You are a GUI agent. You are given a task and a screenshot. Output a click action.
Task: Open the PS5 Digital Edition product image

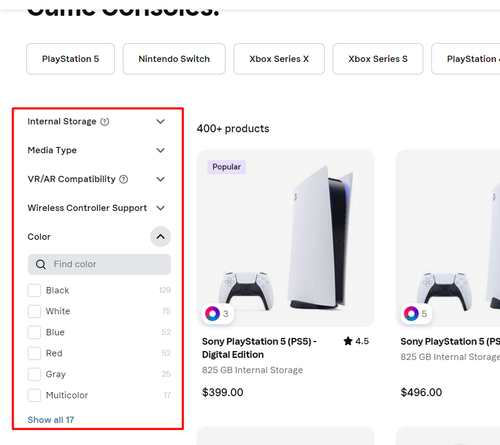tap(286, 238)
